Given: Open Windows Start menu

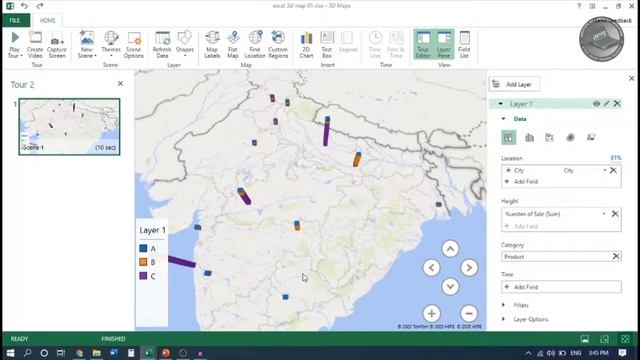Looking at the screenshot, I should click(11, 353).
